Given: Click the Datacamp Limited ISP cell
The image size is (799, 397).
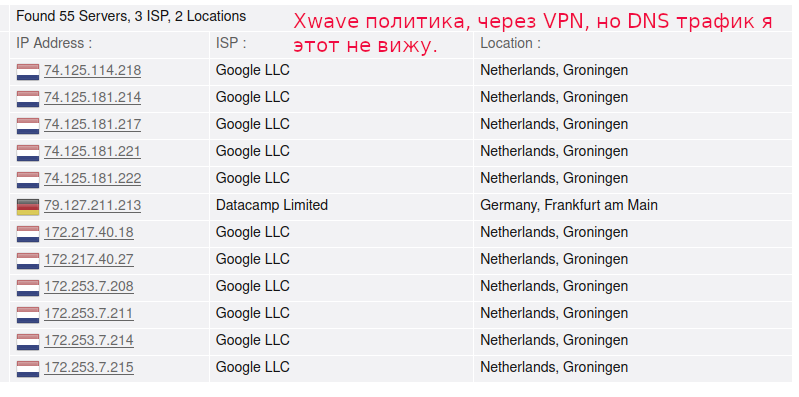Looking at the screenshot, I should pyautogui.click(x=272, y=205).
